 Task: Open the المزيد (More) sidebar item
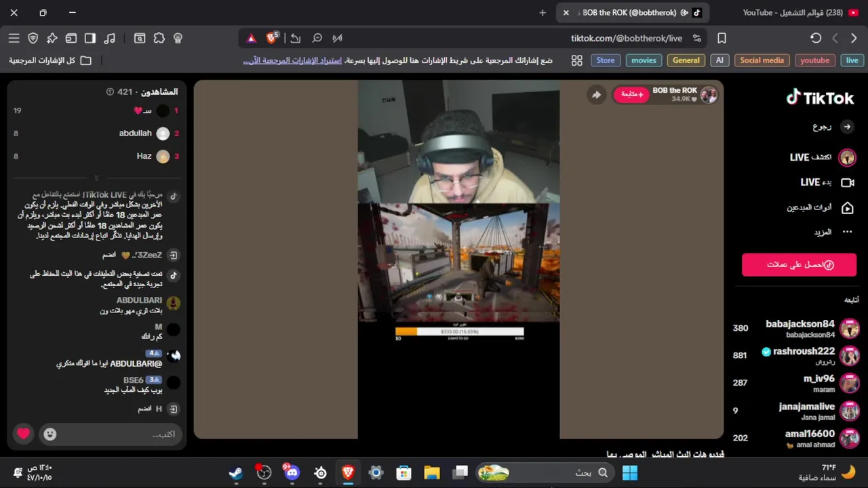[834, 232]
